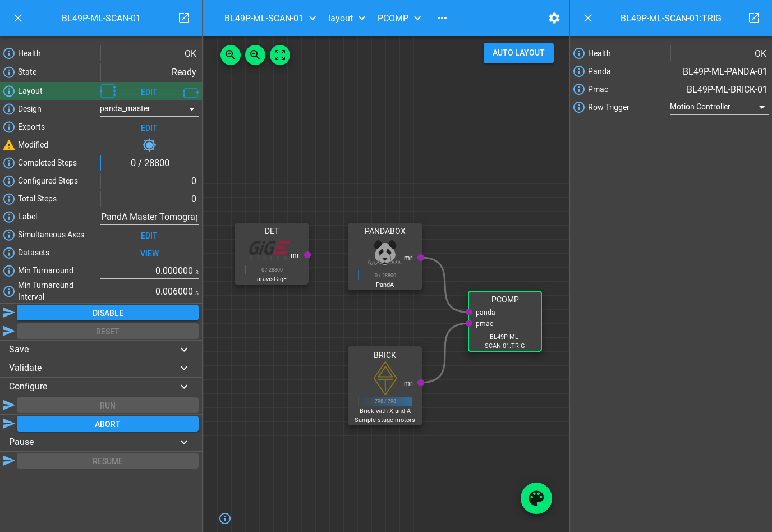Open the Row Trigger dropdown
The height and width of the screenshot is (532, 772).
pyautogui.click(x=719, y=107)
